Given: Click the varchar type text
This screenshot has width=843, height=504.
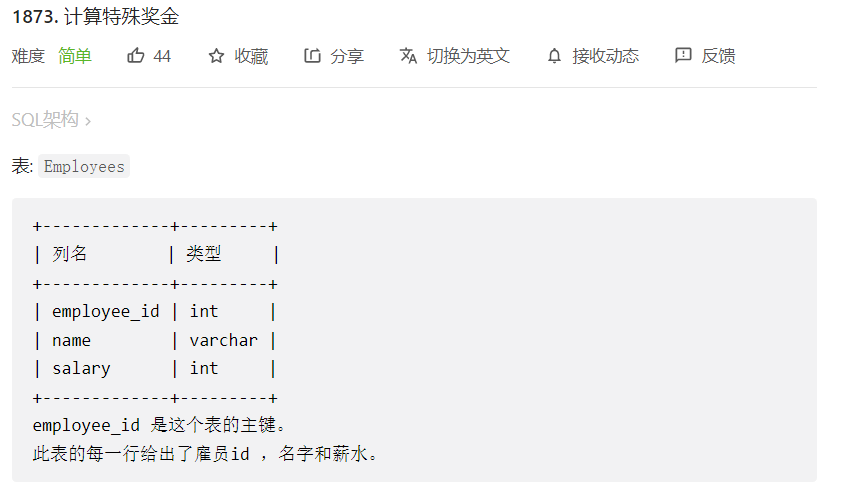Looking at the screenshot, I should [x=224, y=340].
